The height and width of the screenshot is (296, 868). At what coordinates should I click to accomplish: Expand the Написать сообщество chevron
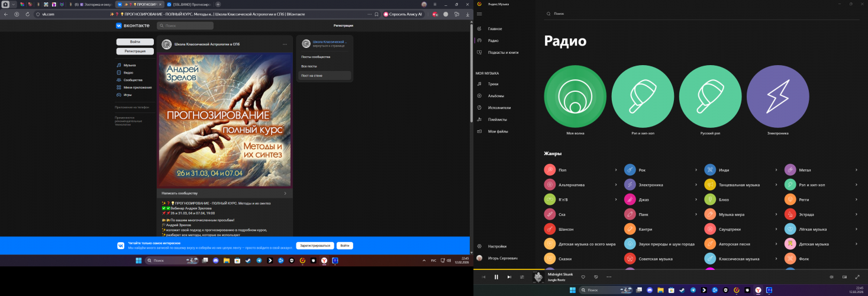(285, 193)
